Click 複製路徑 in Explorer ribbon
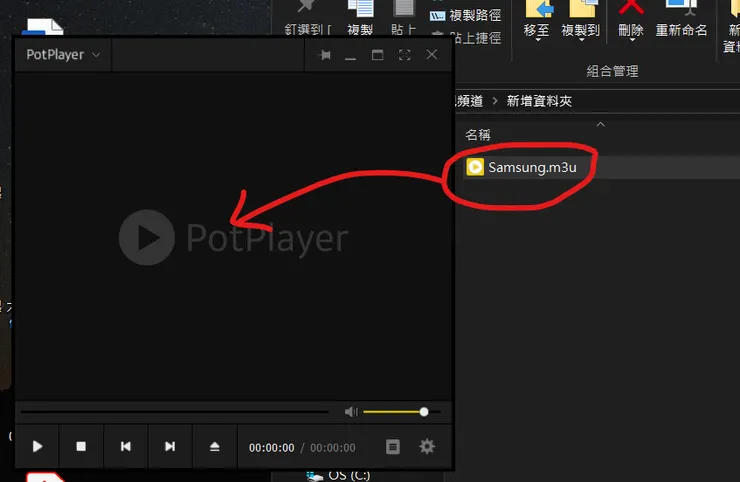The height and width of the screenshot is (482, 740). point(465,16)
